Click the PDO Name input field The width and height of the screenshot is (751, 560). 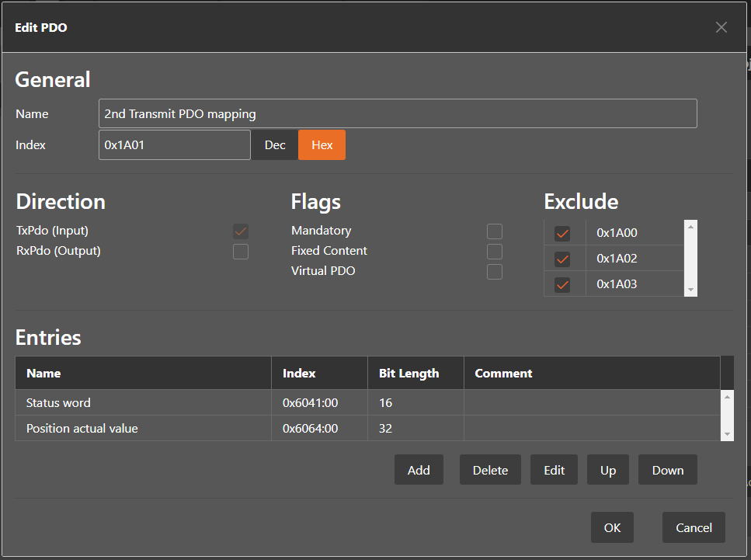pos(398,113)
